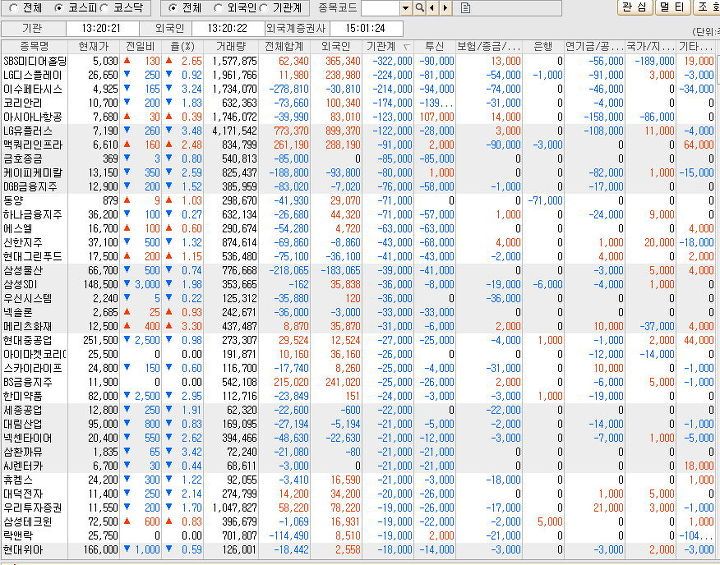Select the 코리안리 stock name
Viewport: 720px width, 565px height.
(22, 103)
